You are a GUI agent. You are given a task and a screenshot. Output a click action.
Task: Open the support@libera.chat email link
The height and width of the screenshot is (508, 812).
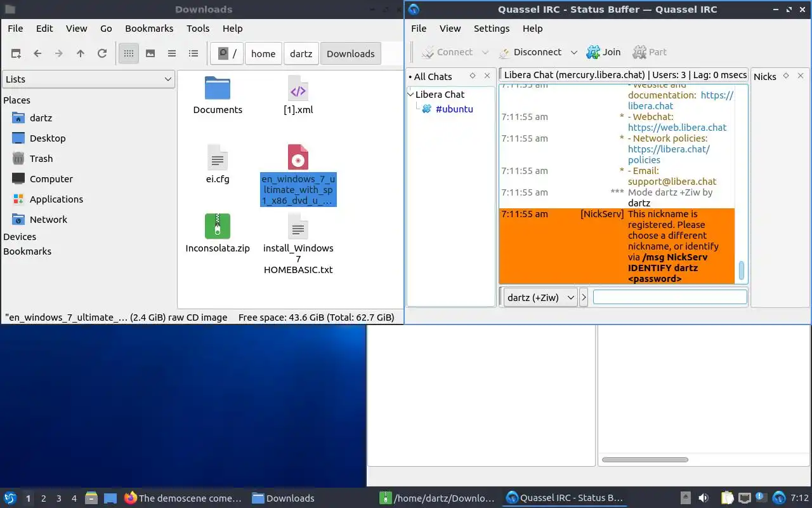(672, 182)
